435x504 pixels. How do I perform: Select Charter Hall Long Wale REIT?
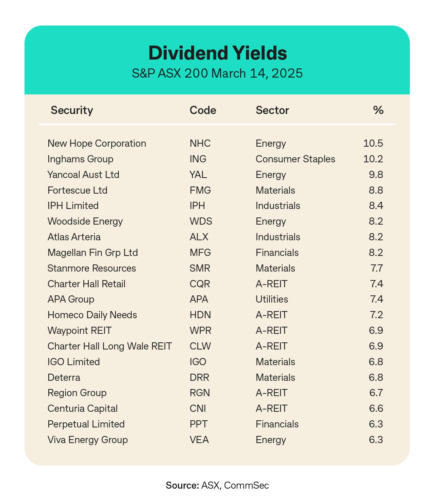click(110, 346)
